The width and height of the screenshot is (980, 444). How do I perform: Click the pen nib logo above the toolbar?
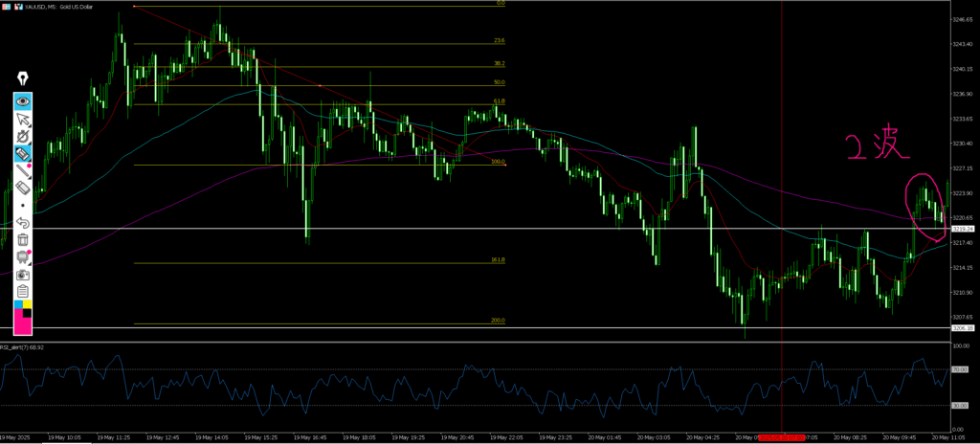click(23, 78)
